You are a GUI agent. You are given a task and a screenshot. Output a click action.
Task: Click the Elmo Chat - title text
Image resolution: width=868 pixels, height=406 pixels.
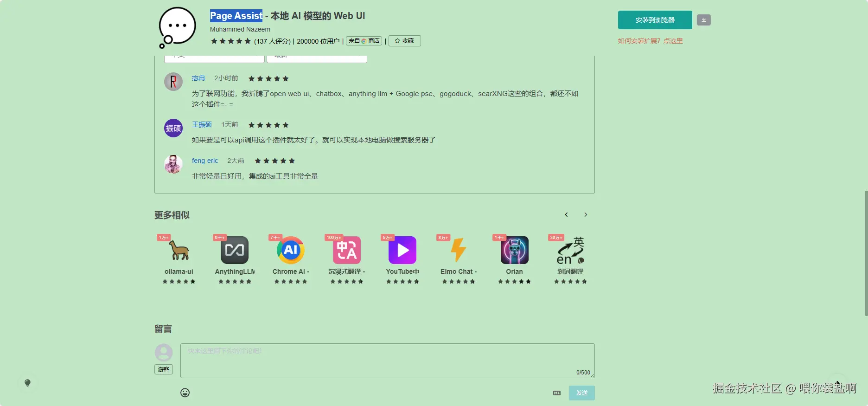[459, 271]
